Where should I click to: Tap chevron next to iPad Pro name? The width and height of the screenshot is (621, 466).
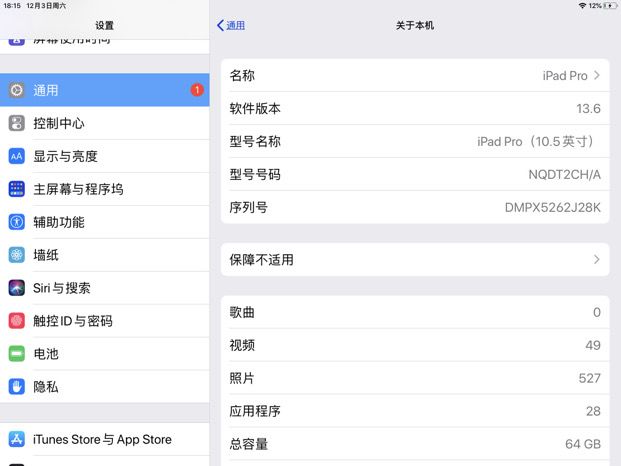click(596, 75)
